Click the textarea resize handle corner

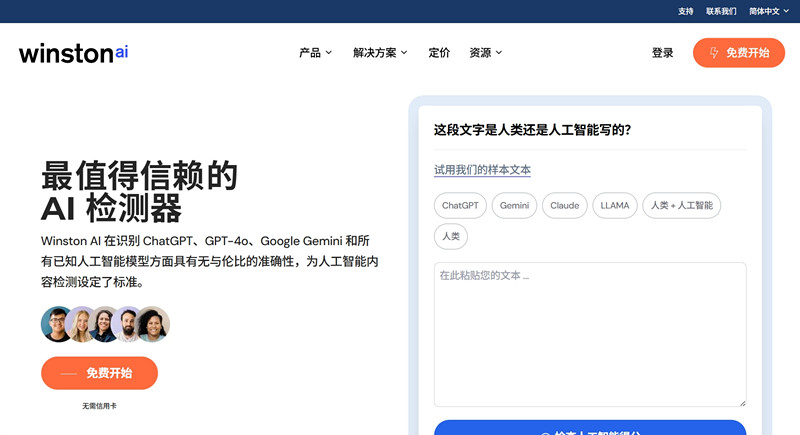[742, 403]
